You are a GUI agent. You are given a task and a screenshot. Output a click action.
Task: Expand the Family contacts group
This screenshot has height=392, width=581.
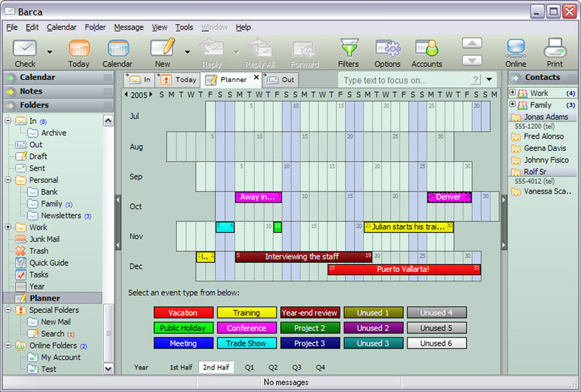coord(513,104)
